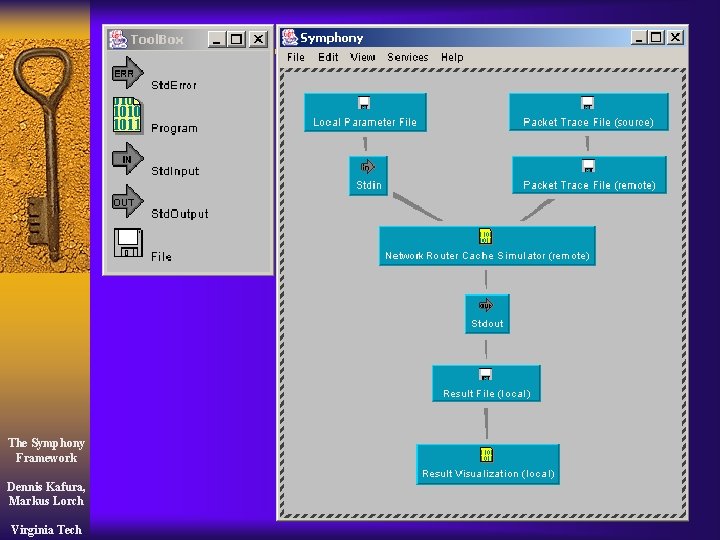Select the Stdin node label
The height and width of the screenshot is (540, 720).
(x=369, y=185)
